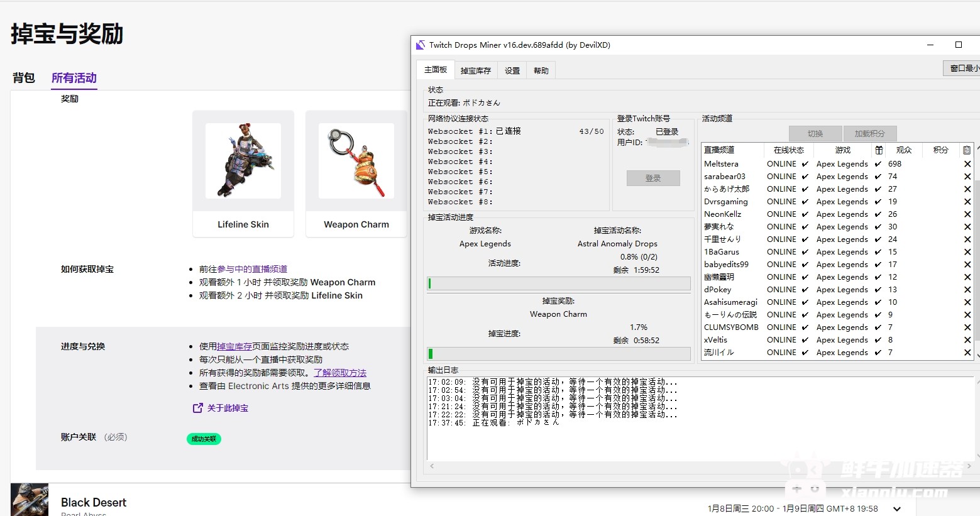Click the X icon in 流川イル row
This screenshot has height=516, width=980.
coord(967,353)
